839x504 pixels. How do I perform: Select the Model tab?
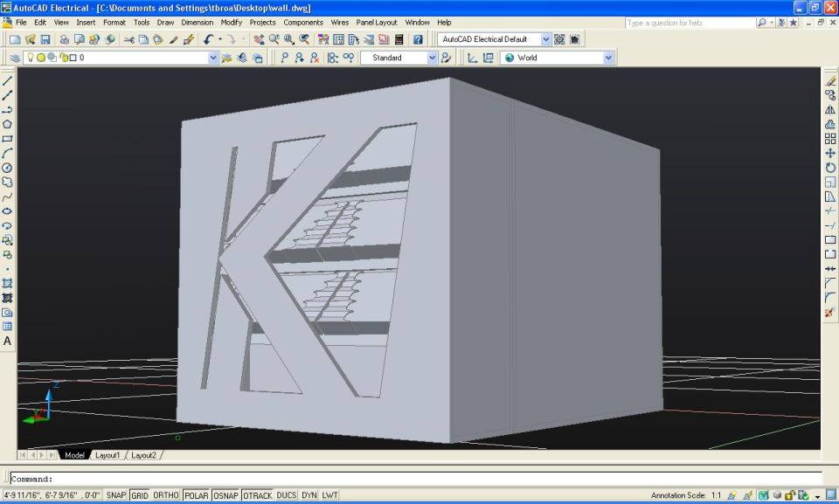pyautogui.click(x=74, y=455)
